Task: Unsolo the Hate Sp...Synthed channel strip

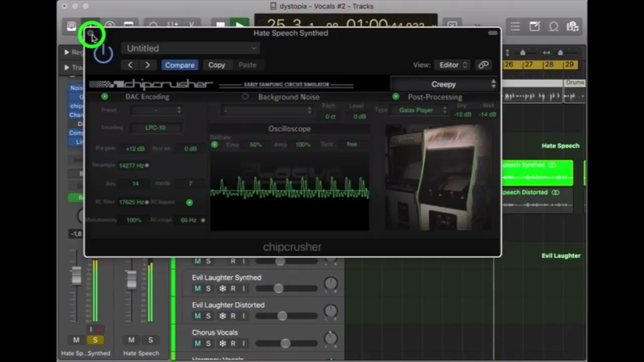Action: tap(95, 340)
